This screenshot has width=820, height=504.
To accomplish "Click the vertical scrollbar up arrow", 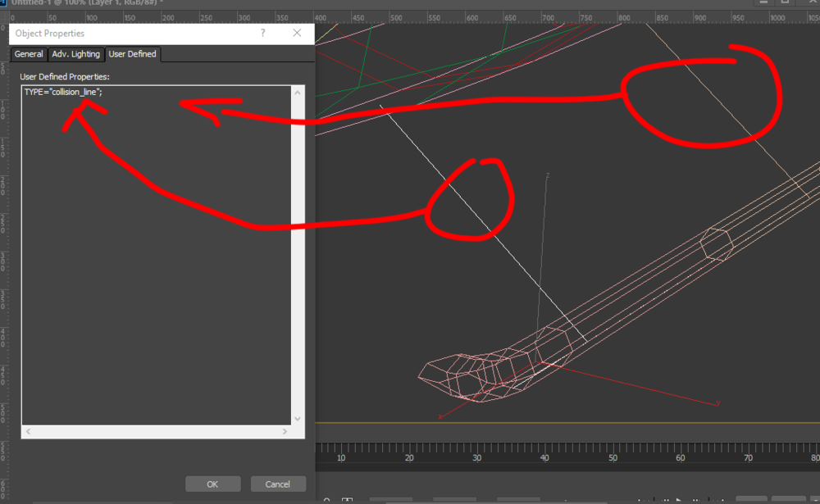I will coord(298,93).
